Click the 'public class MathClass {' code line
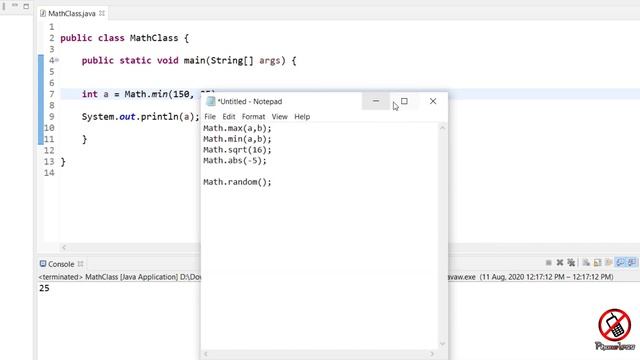Screen dimensions: 640x360 tap(125, 38)
